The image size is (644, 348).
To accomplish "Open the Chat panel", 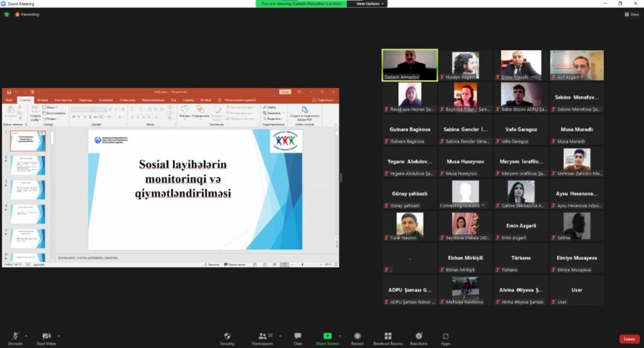I will (297, 338).
